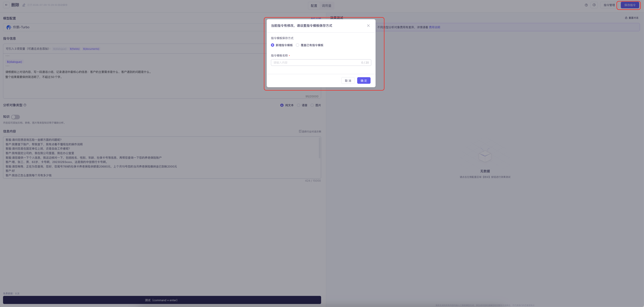Choose 语音 as analysis object type
644x307 pixels.
(298, 105)
